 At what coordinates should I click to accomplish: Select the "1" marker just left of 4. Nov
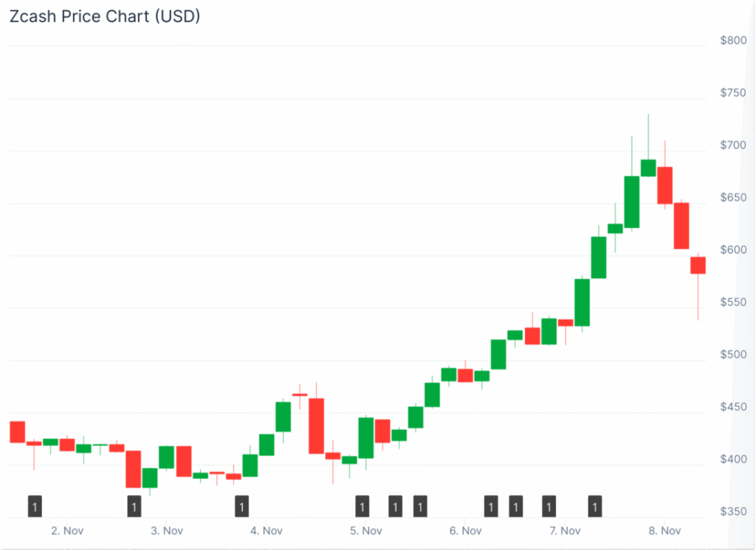tap(241, 507)
